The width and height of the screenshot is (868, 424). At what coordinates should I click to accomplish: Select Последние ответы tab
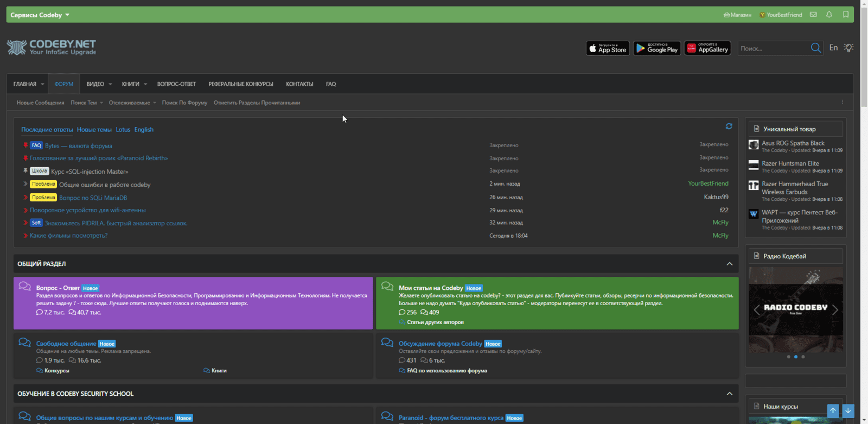pyautogui.click(x=47, y=130)
